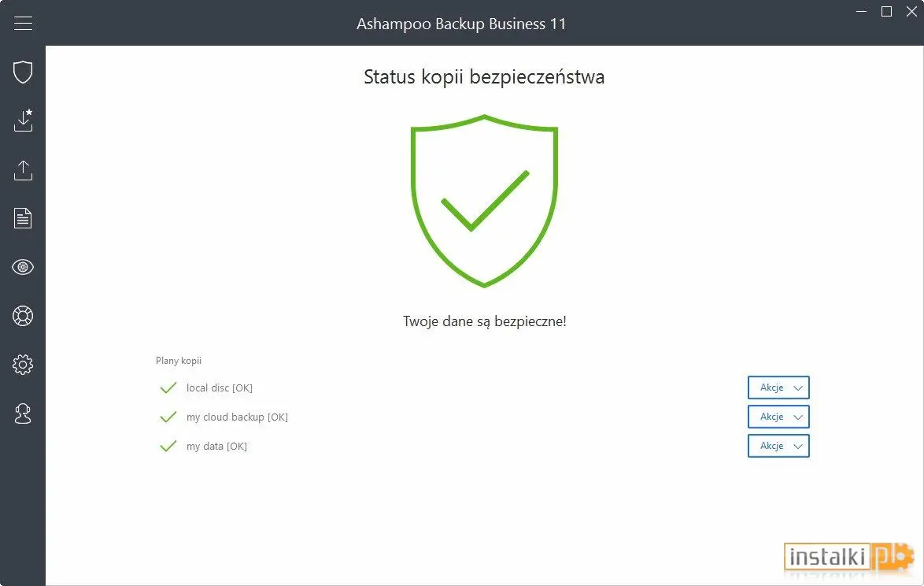924x586 pixels.
Task: Open the backup viewer eye icon
Action: click(x=23, y=267)
